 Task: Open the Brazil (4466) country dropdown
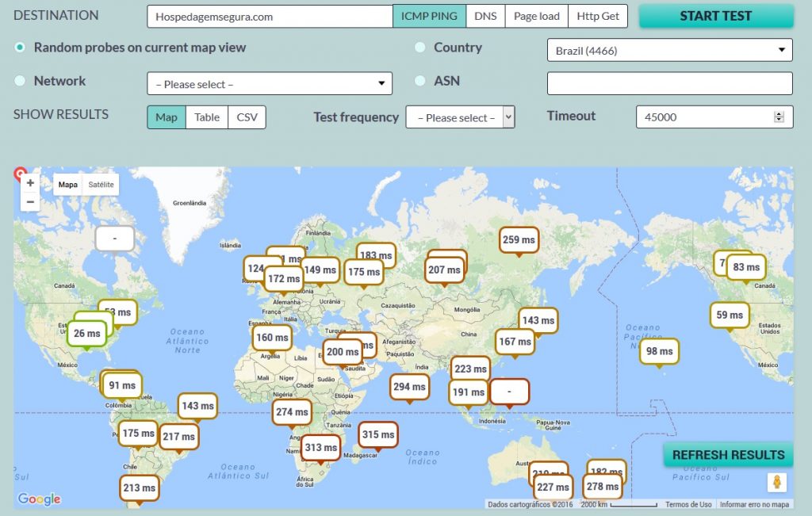(669, 51)
